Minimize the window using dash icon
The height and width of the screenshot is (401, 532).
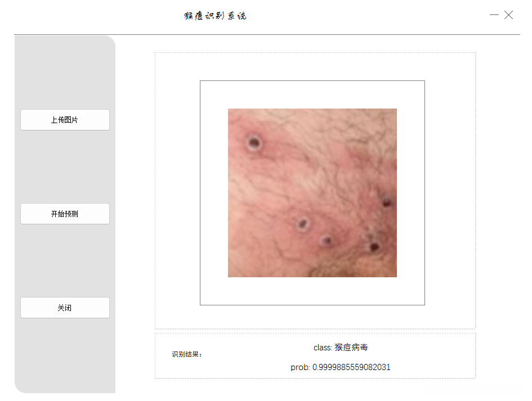[494, 15]
